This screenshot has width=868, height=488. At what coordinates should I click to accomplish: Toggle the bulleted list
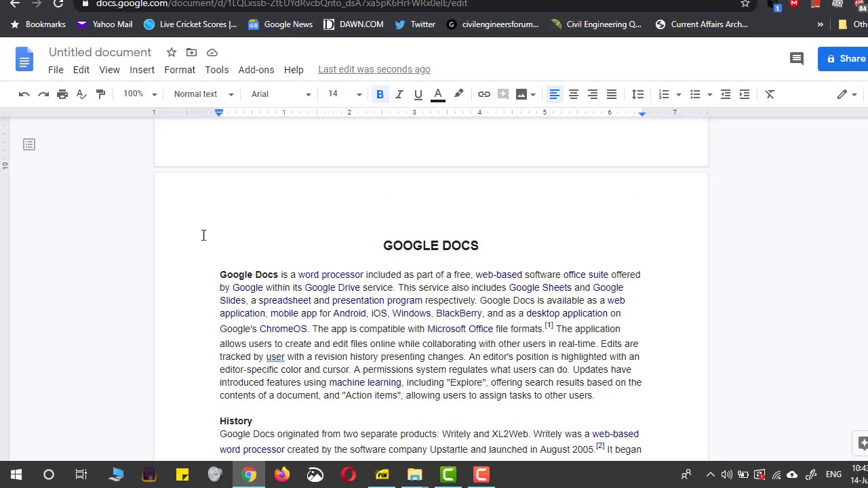[x=695, y=94]
